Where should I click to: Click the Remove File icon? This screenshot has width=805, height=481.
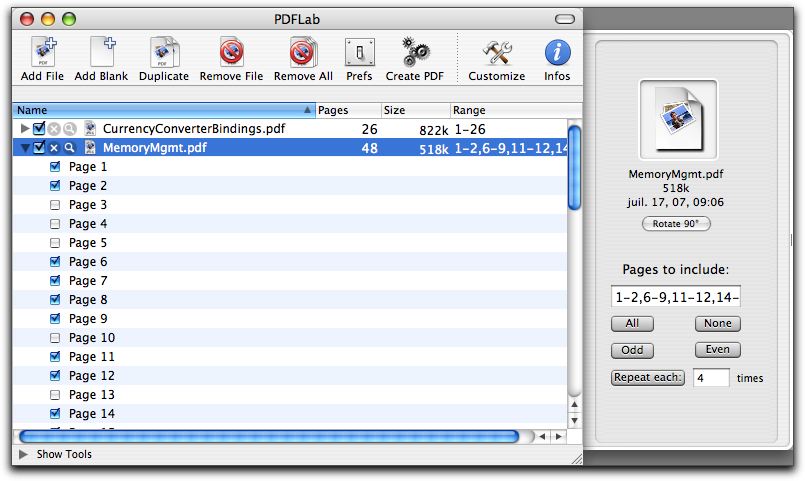tap(231, 53)
